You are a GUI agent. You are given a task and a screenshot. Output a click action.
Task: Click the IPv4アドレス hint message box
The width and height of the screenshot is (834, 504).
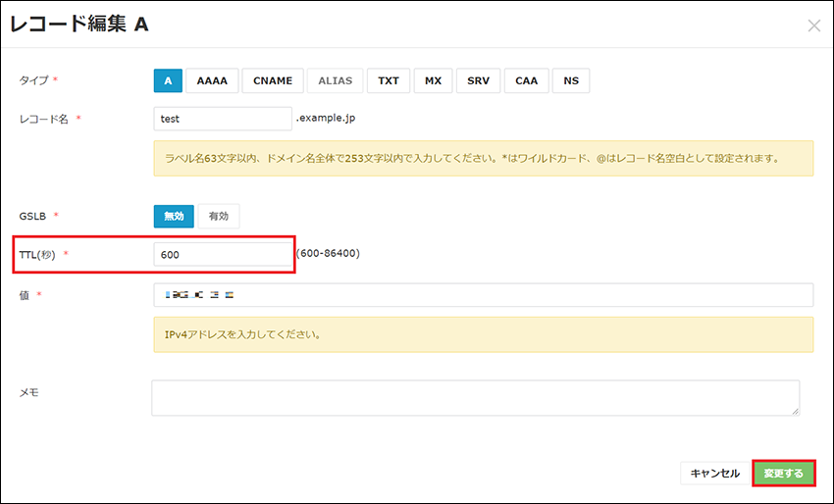pos(483,334)
